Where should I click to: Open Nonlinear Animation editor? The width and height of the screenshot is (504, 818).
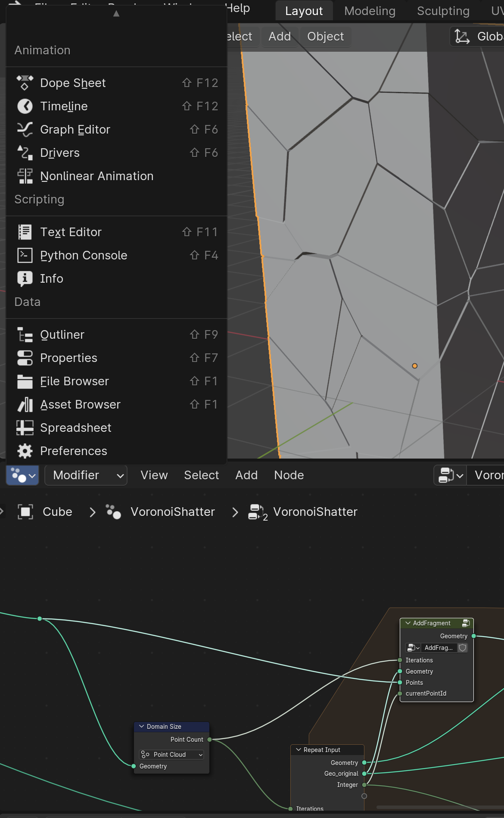[x=116, y=176]
